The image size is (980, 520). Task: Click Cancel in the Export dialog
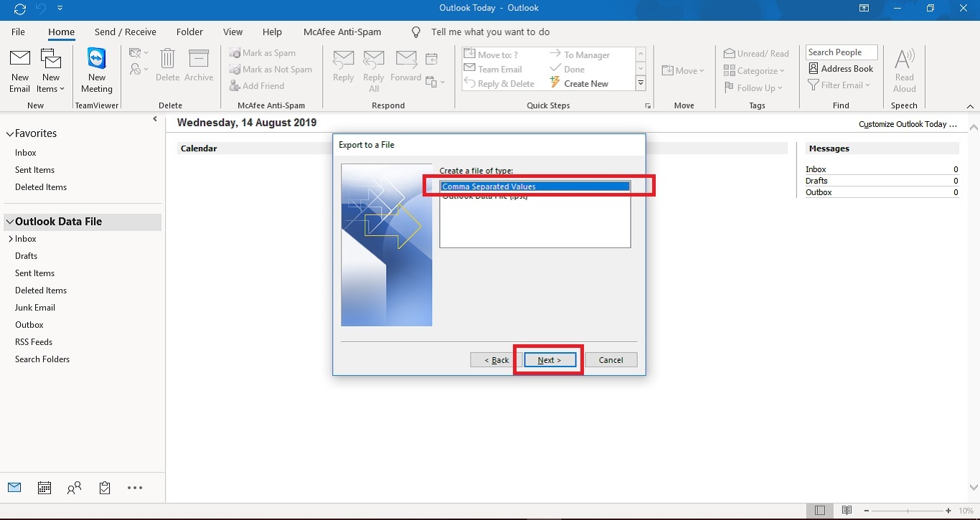tap(611, 360)
